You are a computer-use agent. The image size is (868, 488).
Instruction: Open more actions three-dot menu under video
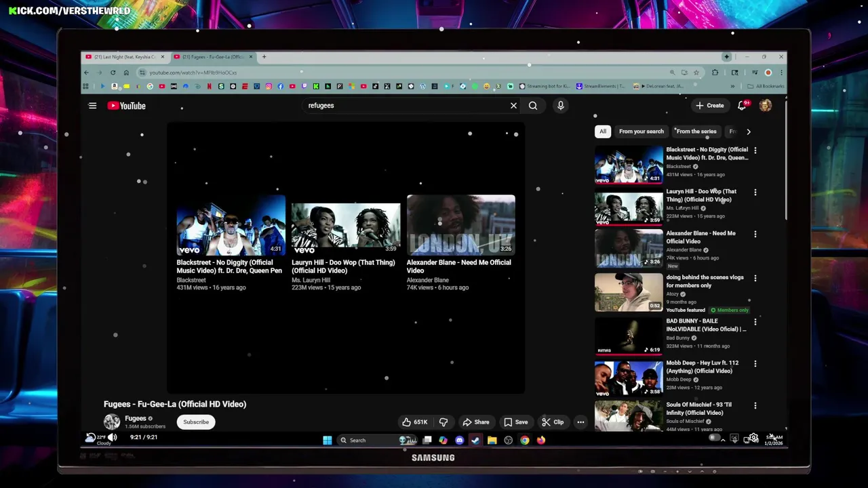point(580,422)
